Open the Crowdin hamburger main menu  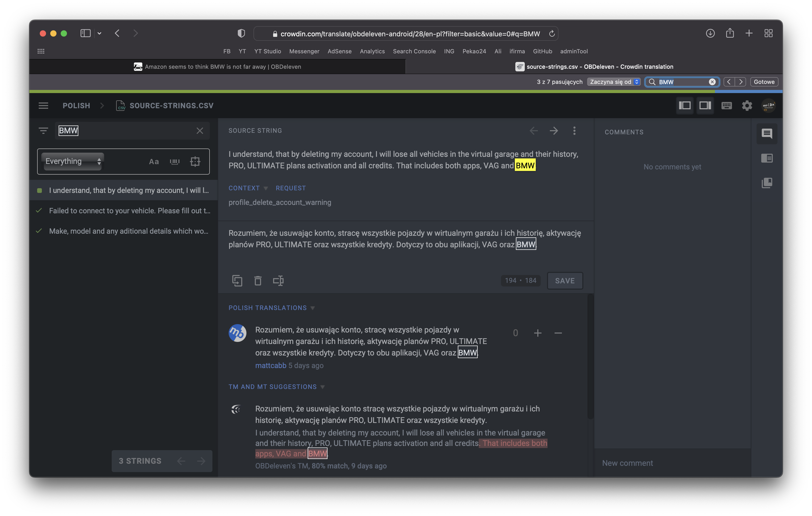(x=43, y=106)
